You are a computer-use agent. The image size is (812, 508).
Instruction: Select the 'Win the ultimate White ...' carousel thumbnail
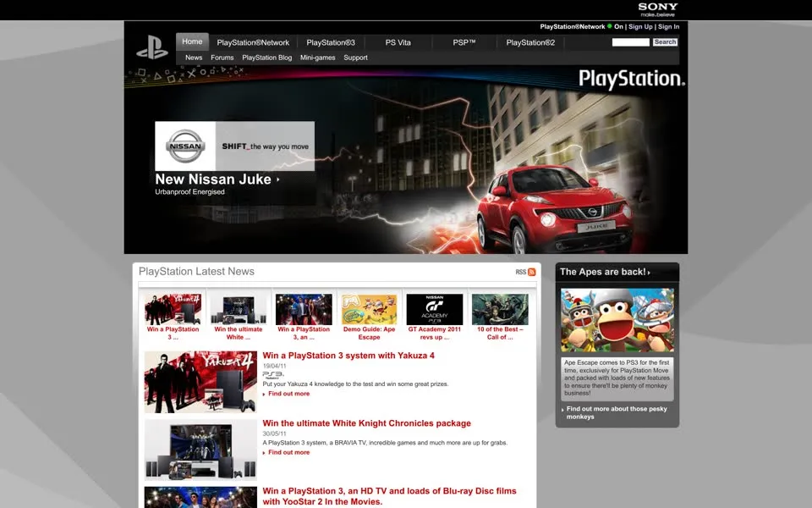click(239, 310)
